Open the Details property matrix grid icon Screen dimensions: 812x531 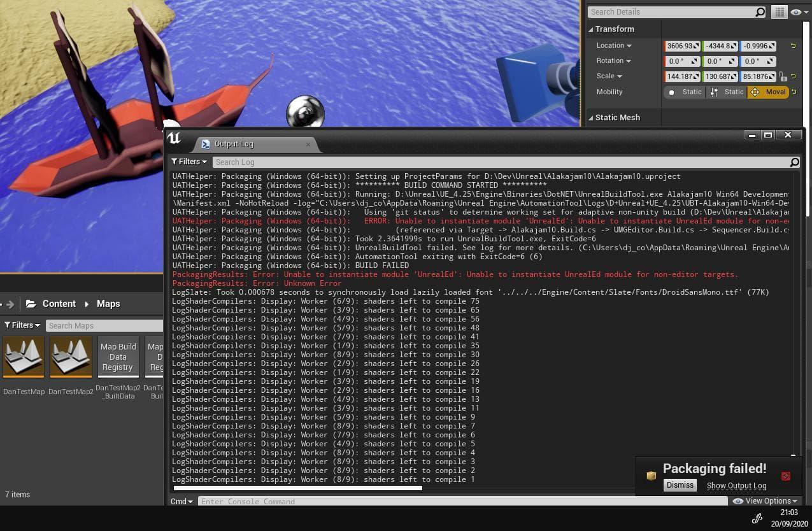point(778,12)
